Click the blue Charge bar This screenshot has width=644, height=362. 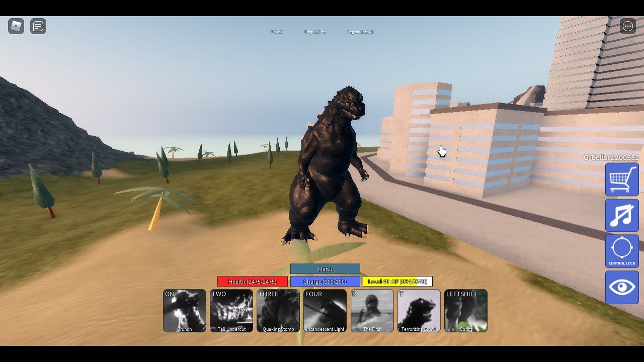(x=325, y=282)
